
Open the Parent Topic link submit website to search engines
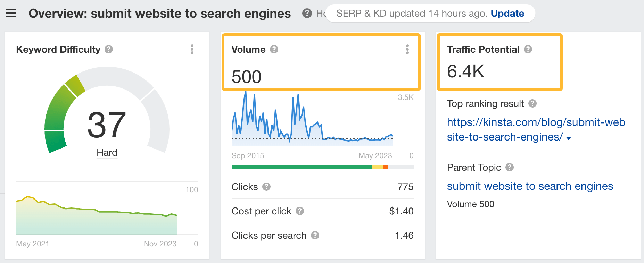530,186
